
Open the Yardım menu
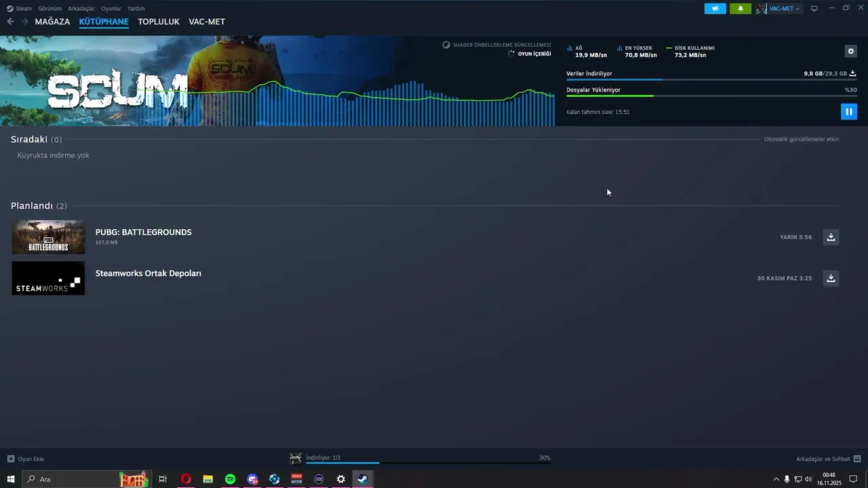point(136,9)
